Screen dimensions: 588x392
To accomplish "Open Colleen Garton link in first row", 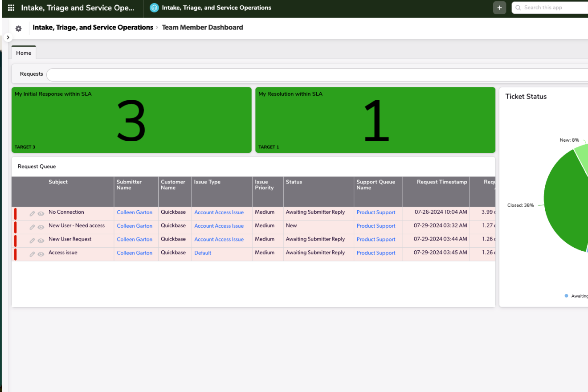I will tap(135, 212).
